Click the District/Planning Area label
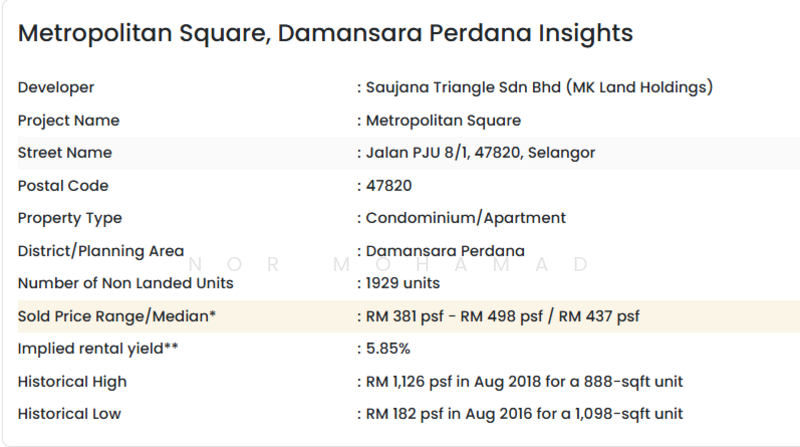 [101, 251]
